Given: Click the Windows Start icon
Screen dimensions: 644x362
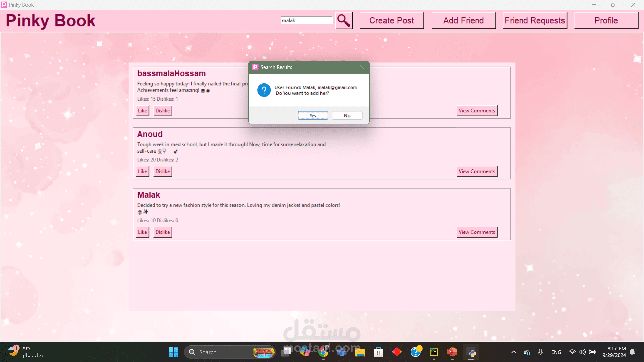Looking at the screenshot, I should [x=173, y=352].
